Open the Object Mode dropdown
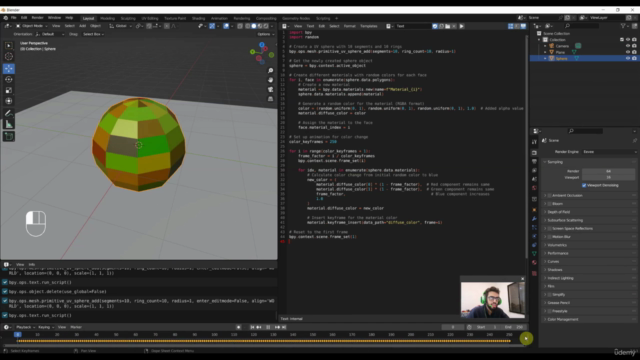 click(x=31, y=26)
